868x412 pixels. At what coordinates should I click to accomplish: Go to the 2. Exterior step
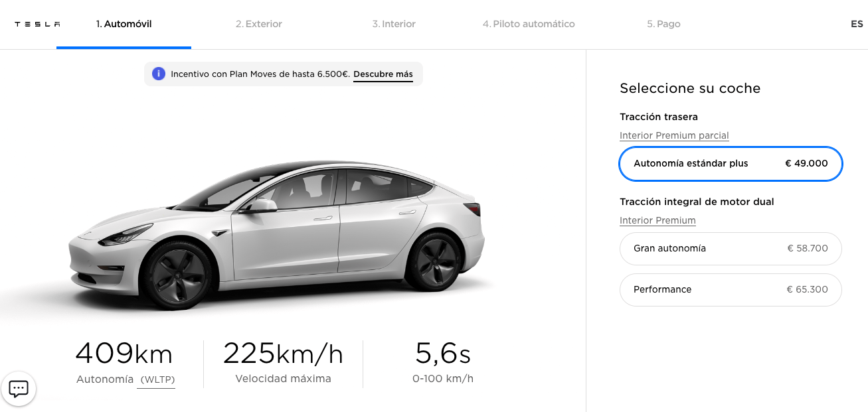pos(259,24)
